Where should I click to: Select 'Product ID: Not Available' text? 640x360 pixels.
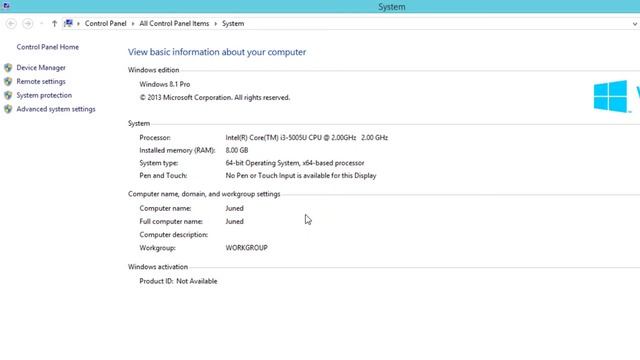pyautogui.click(x=178, y=281)
